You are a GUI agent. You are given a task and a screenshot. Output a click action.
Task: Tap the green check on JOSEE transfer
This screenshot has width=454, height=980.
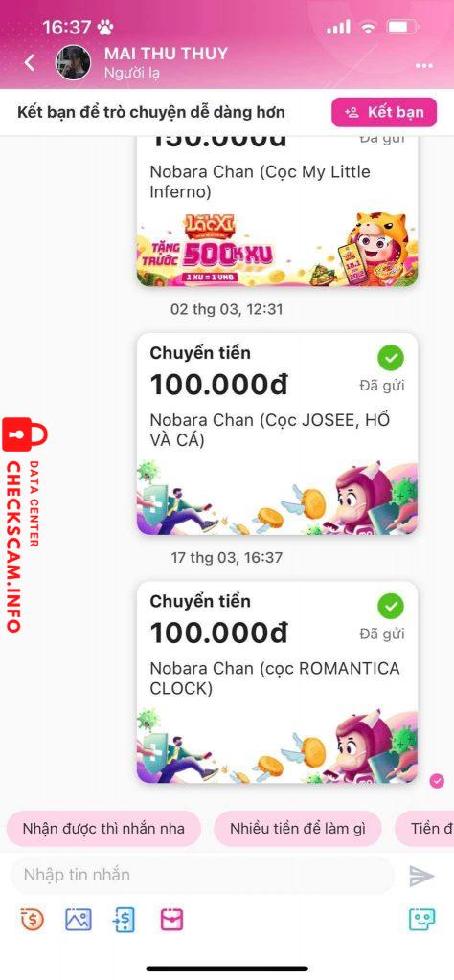point(391,358)
